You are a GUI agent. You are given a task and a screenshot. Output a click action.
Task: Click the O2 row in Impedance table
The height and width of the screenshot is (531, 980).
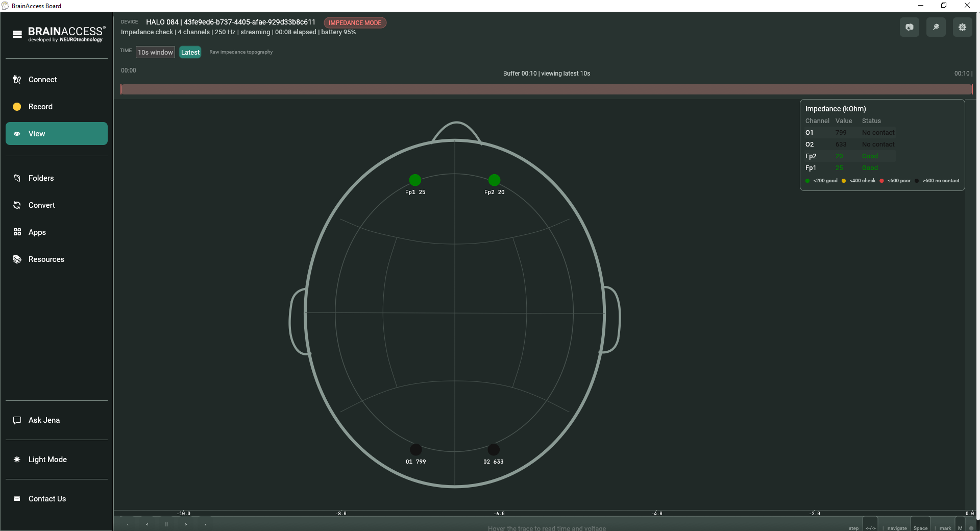pyautogui.click(x=850, y=144)
